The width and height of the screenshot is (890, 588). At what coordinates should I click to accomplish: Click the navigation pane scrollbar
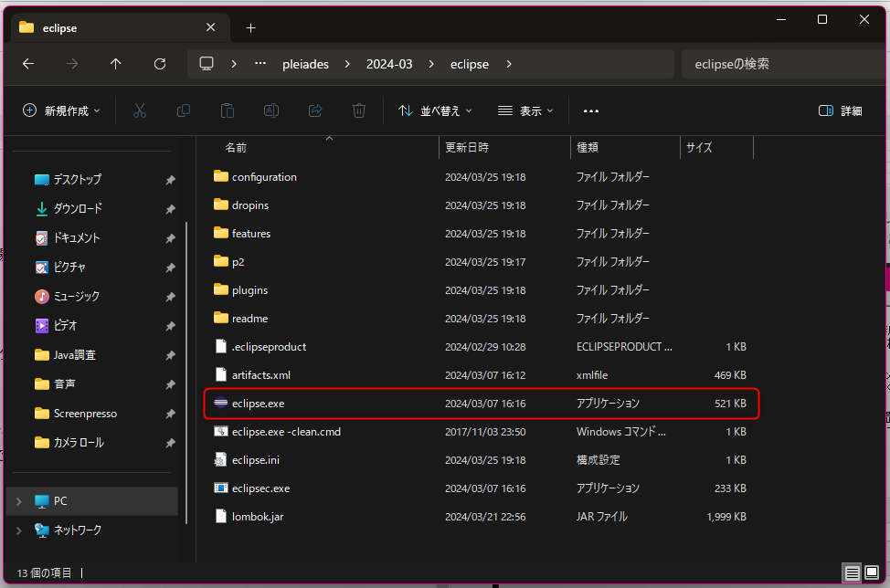click(186, 373)
